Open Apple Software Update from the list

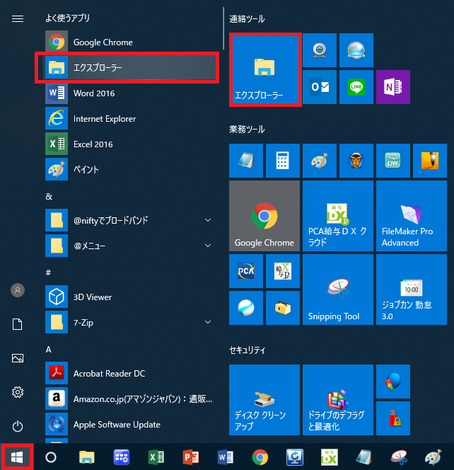(x=131, y=424)
